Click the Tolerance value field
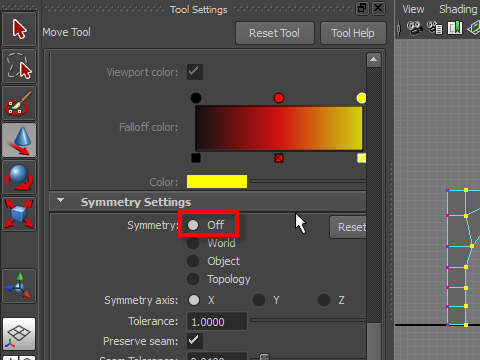 (217, 321)
